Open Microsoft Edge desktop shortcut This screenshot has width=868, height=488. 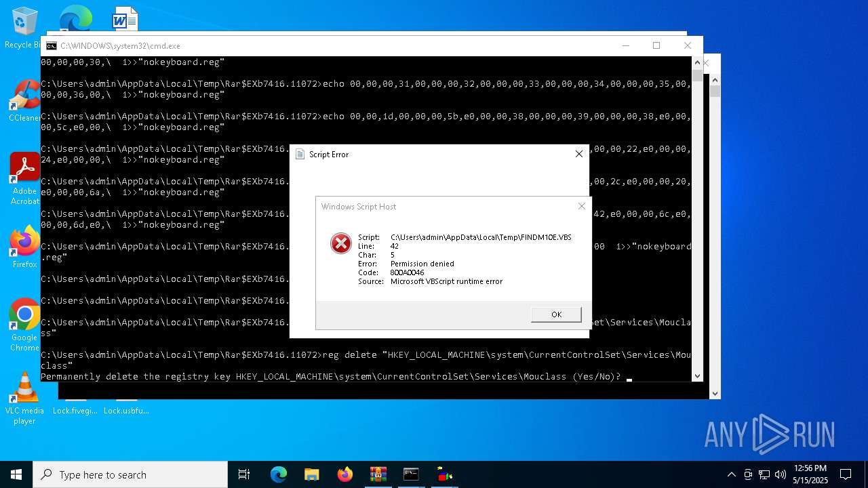[x=75, y=18]
